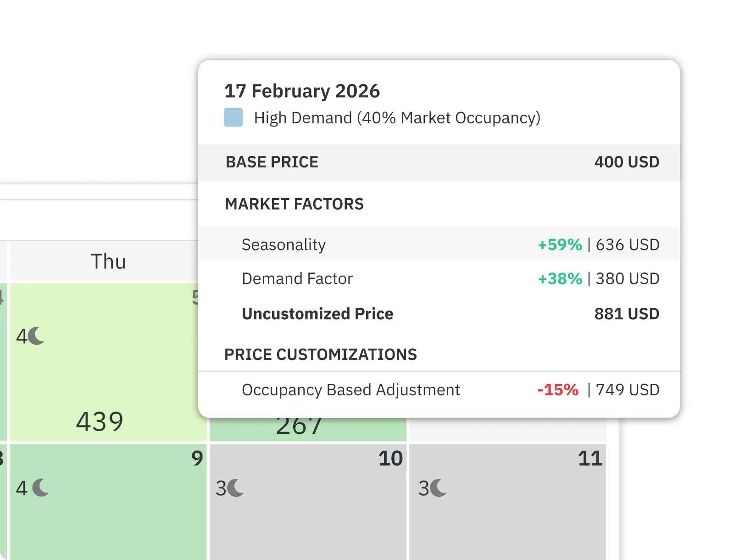
Task: Open the MARKET FACTORS section
Action: click(294, 204)
